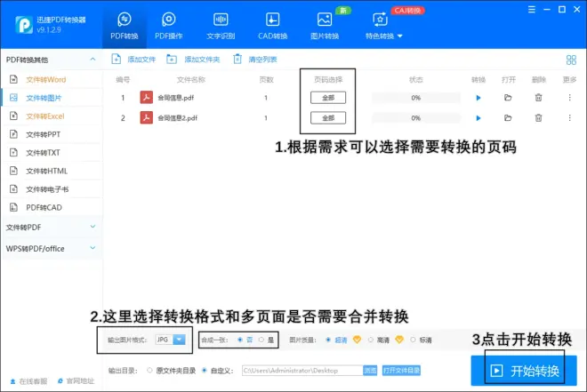The height and width of the screenshot is (392, 587).
Task: Select 文件转PPT in sidebar
Action: coord(52,134)
